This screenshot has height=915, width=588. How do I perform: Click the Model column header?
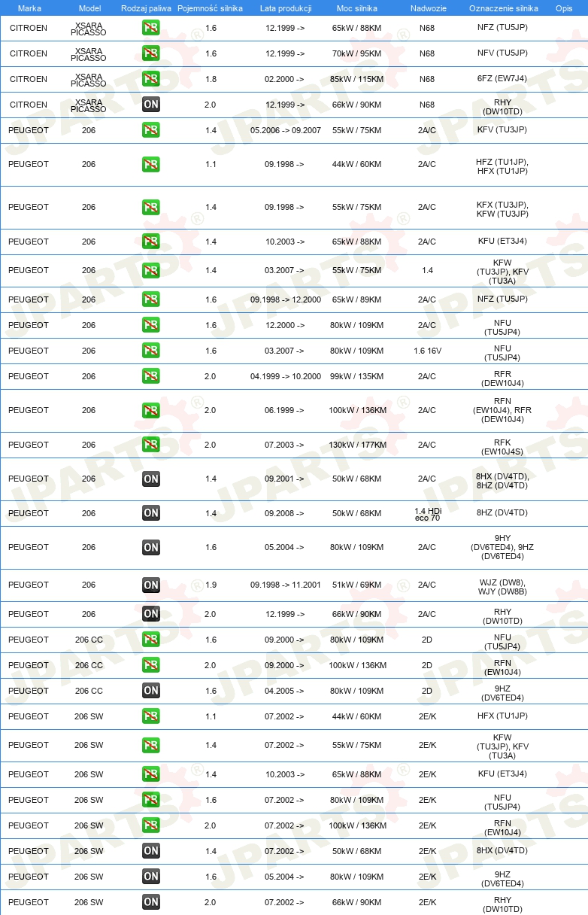[x=89, y=8]
